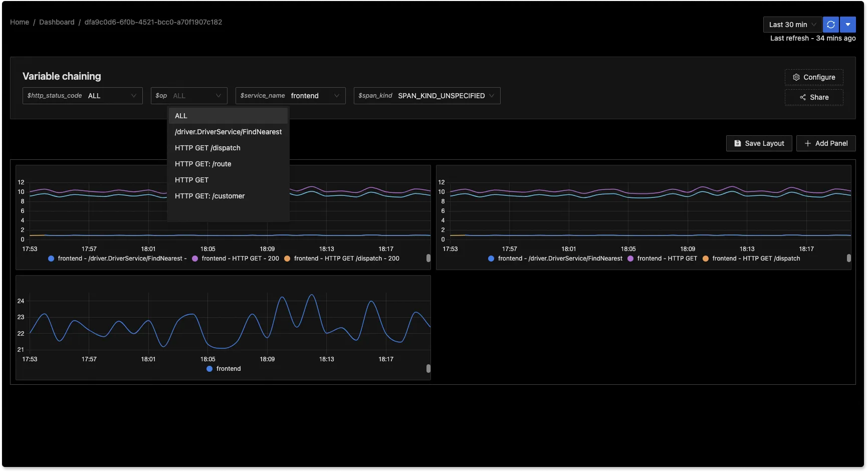Open the $http_status_code variable dropdown
The width and height of the screenshot is (868, 472).
click(x=82, y=96)
